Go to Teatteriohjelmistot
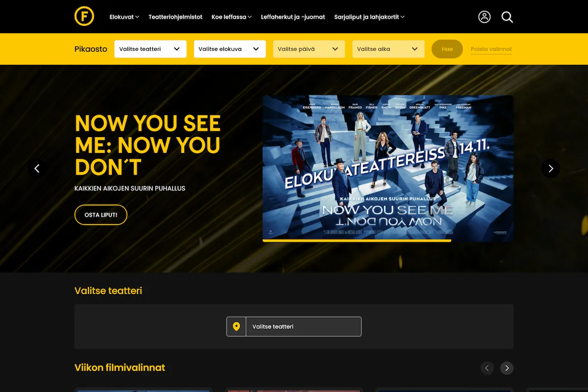 (175, 17)
